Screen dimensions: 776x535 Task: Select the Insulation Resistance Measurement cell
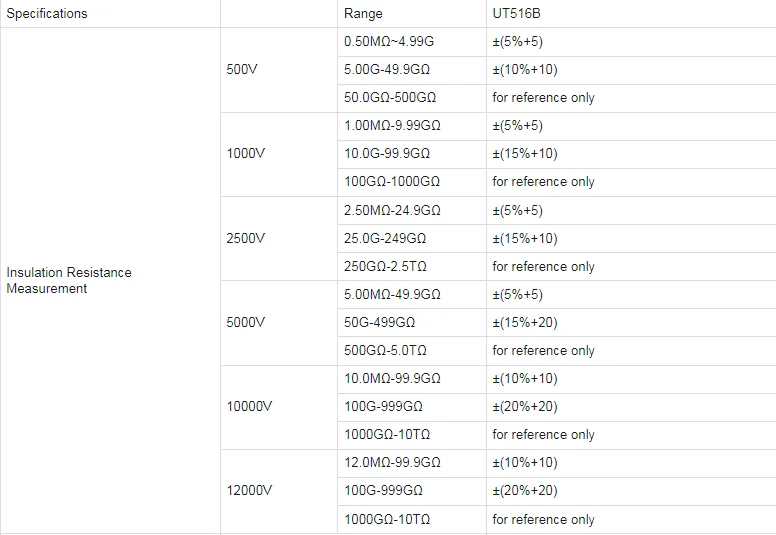(69, 280)
